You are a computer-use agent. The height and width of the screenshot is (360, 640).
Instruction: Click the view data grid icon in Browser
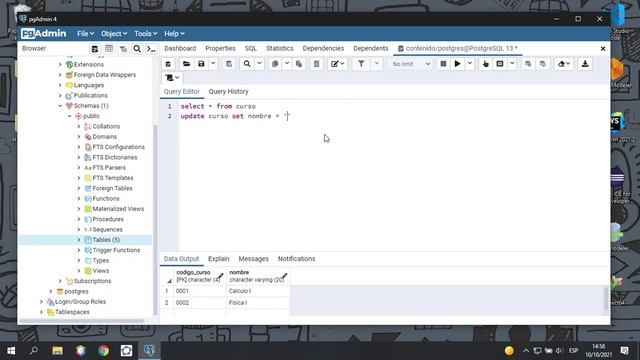[109, 49]
